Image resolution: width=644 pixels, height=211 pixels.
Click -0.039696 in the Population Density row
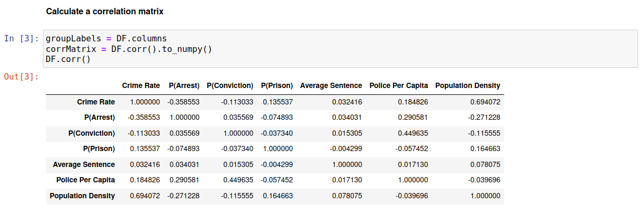pyautogui.click(x=412, y=196)
